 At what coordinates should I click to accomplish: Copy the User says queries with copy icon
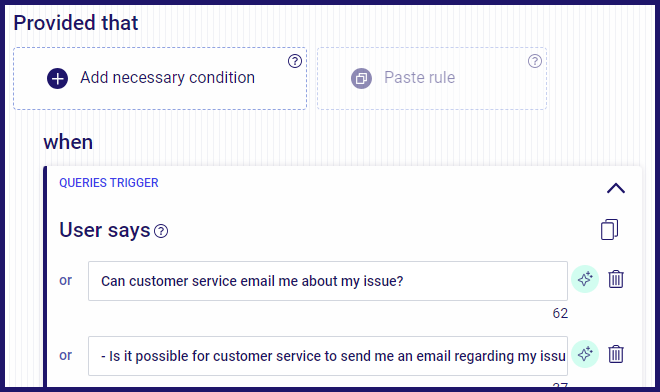click(x=609, y=229)
